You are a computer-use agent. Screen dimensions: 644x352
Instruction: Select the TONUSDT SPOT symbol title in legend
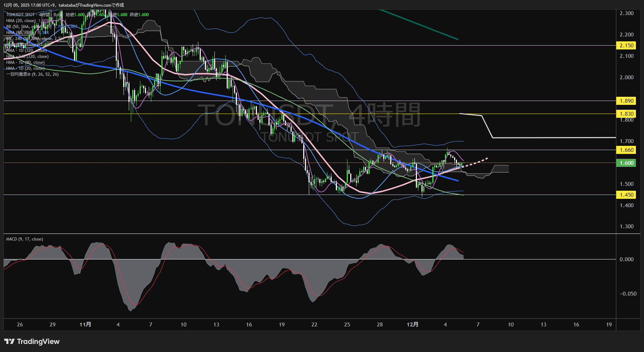pyautogui.click(x=20, y=15)
